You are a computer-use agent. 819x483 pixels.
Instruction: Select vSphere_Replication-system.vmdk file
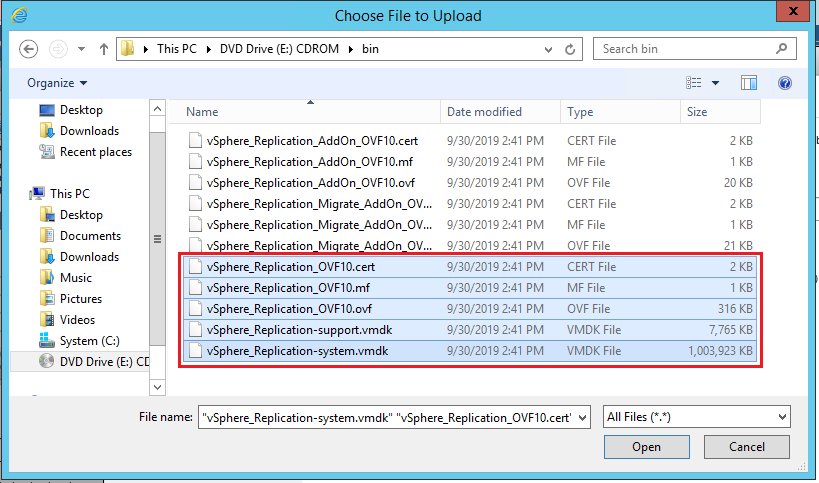click(x=470, y=351)
